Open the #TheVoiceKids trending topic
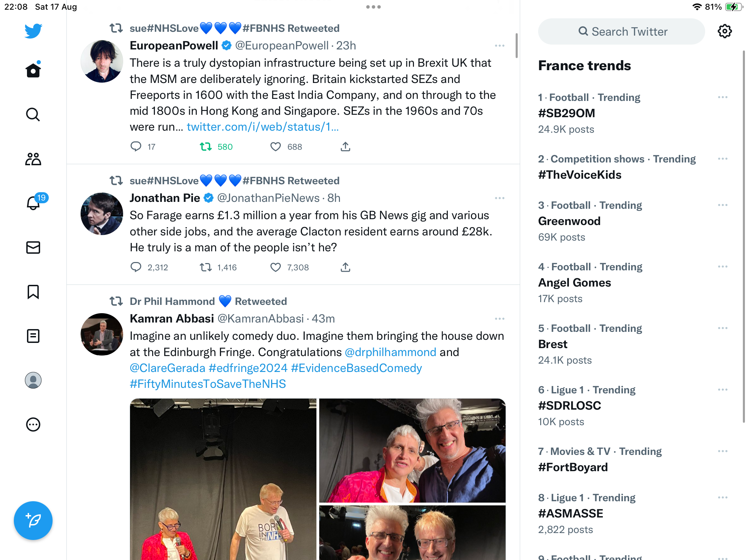 point(580,175)
